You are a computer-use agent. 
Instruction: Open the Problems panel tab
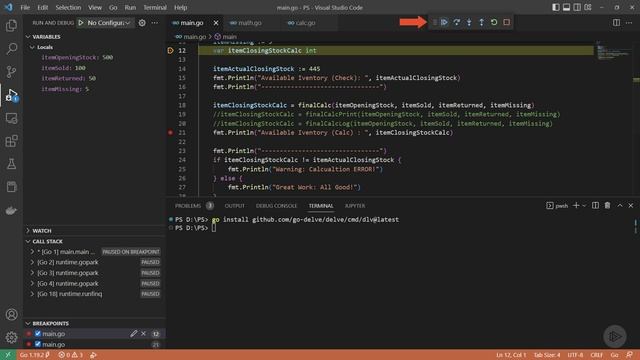(188, 206)
